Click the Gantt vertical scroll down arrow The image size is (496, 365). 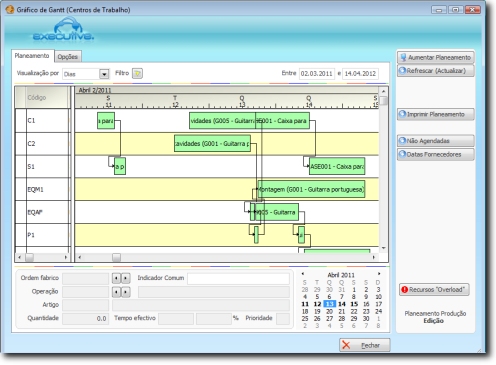coord(383,248)
